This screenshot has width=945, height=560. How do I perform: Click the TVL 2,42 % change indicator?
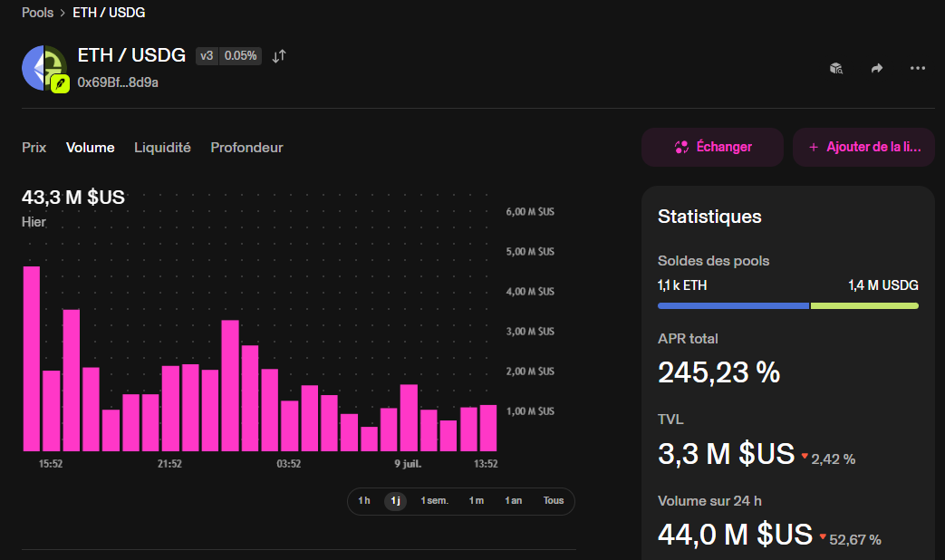pos(829,459)
